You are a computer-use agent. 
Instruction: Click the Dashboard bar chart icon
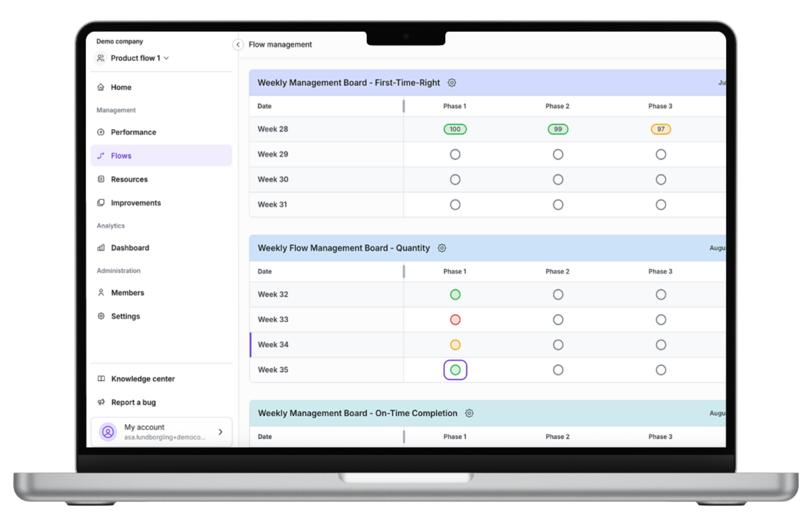coord(101,248)
